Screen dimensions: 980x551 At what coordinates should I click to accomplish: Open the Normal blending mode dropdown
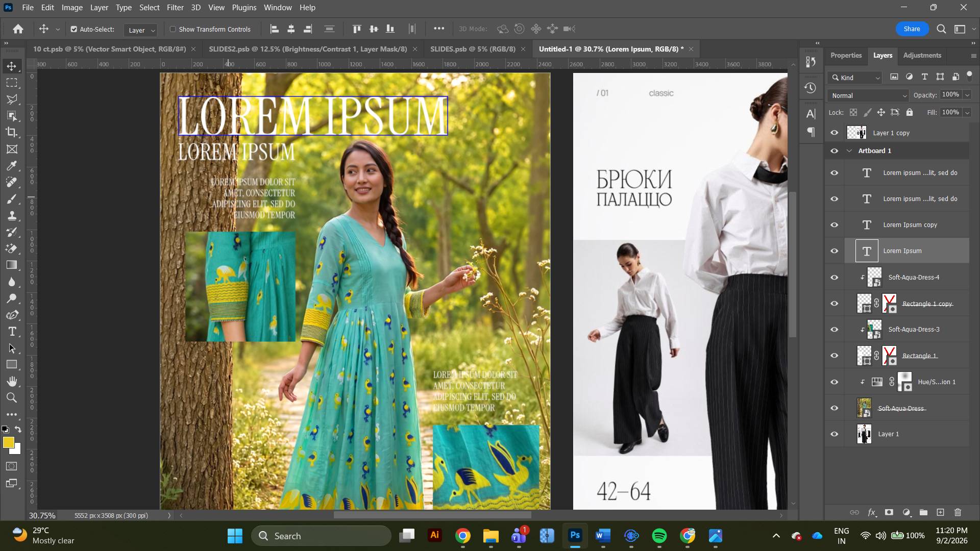868,95
